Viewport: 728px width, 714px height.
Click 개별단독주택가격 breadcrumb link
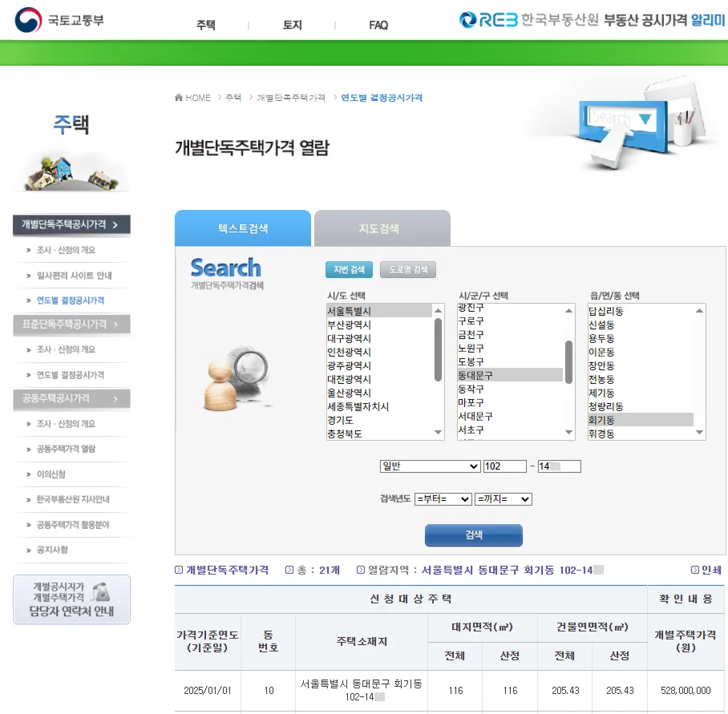tap(291, 98)
